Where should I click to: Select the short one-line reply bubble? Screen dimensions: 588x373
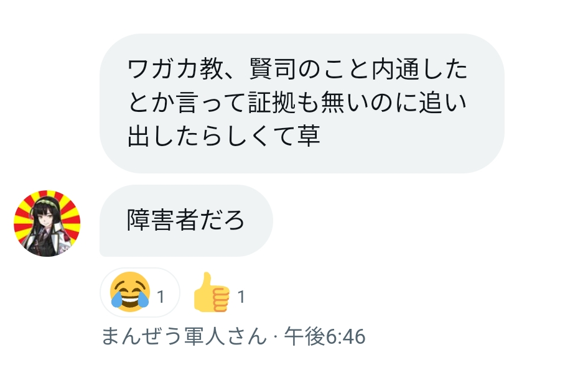pos(186,221)
